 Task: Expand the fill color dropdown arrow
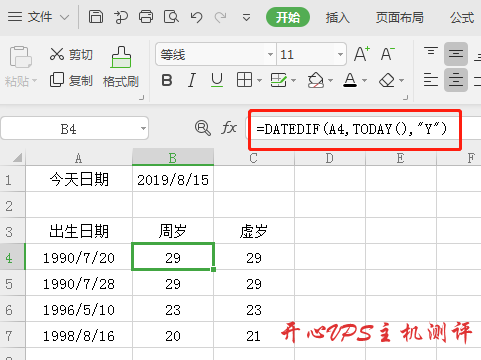point(331,80)
